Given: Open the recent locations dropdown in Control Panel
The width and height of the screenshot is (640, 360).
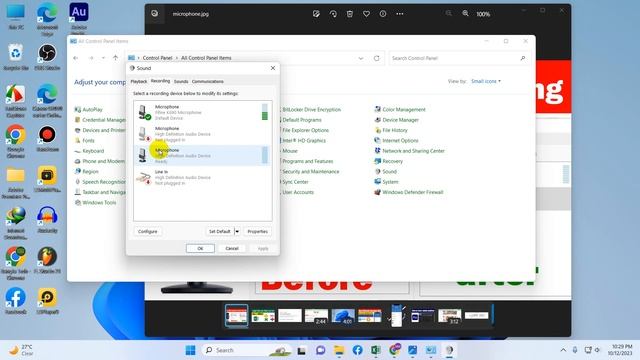Looking at the screenshot, I should [103, 58].
